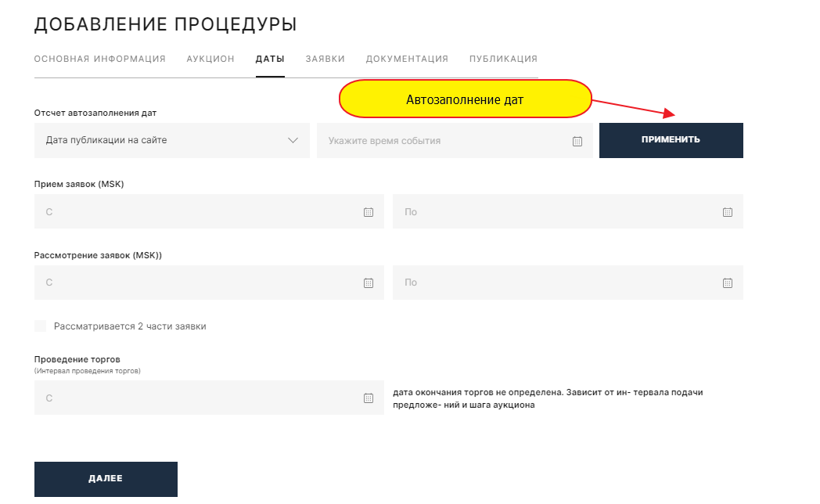Select the active Даты tab

pyautogui.click(x=270, y=59)
